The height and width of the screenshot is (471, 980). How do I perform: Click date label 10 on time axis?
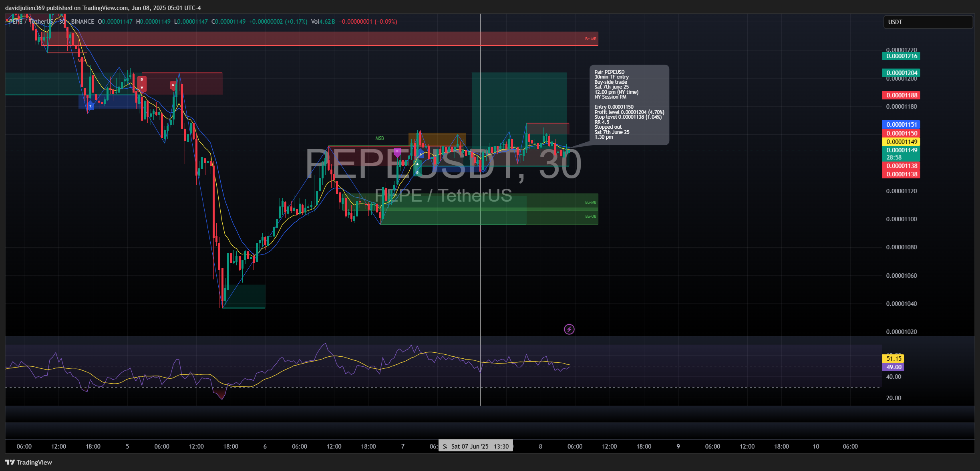point(816,447)
